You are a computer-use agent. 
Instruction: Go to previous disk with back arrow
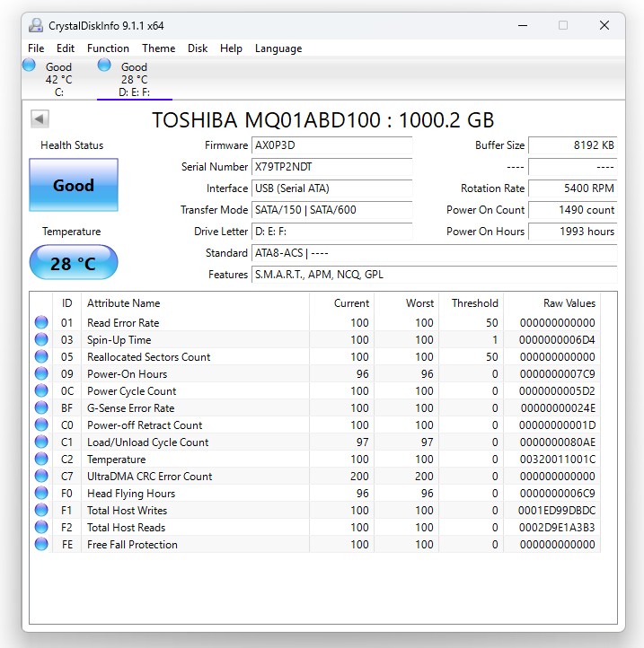pyautogui.click(x=40, y=119)
